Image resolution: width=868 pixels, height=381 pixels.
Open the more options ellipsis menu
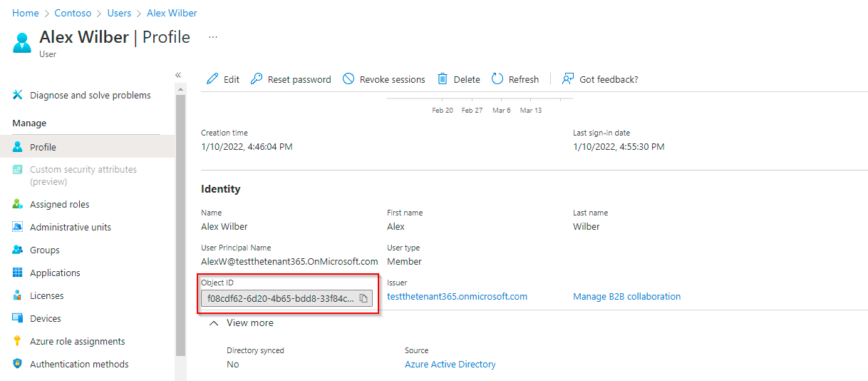(213, 37)
